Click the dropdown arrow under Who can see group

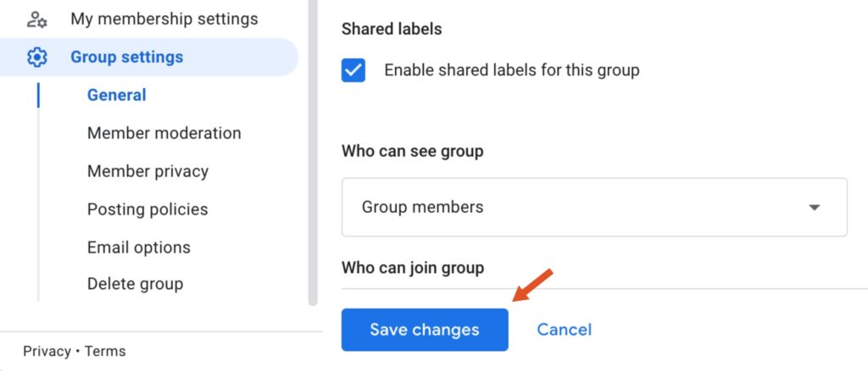pos(815,208)
